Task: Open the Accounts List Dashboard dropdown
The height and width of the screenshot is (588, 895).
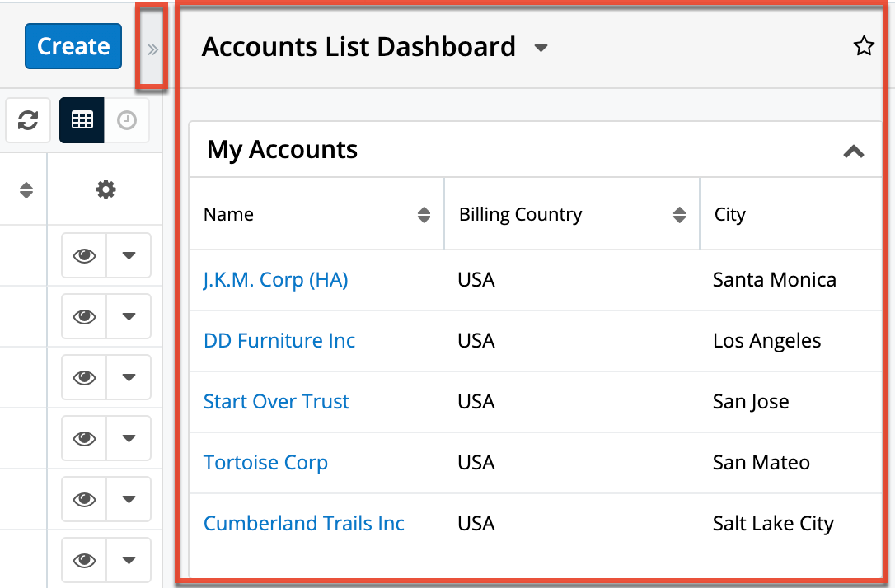Action: point(541,48)
